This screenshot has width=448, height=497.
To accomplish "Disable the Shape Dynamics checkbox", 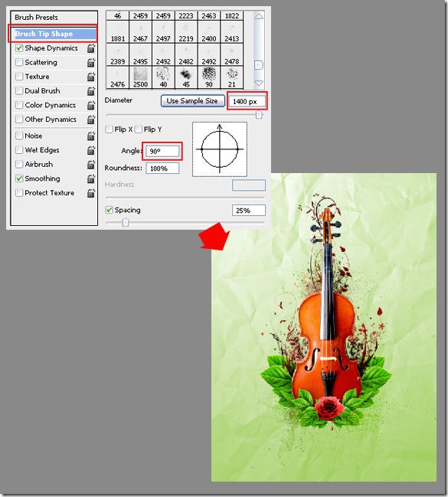I will pos(19,48).
